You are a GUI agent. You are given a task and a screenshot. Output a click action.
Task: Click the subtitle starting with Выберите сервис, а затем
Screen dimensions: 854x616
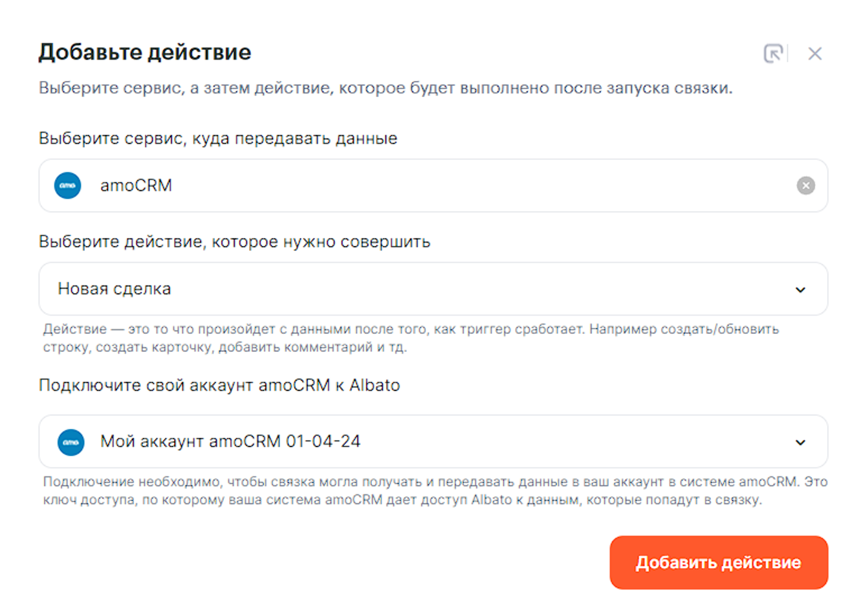[386, 88]
